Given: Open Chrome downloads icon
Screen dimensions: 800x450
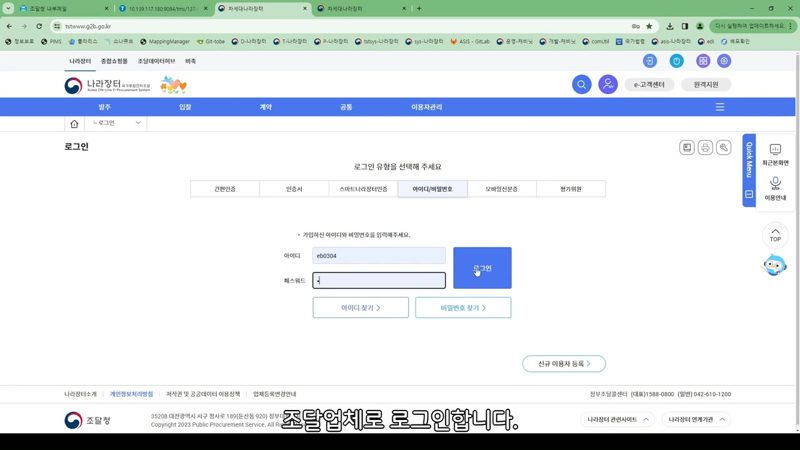Looking at the screenshot, I should point(669,26).
